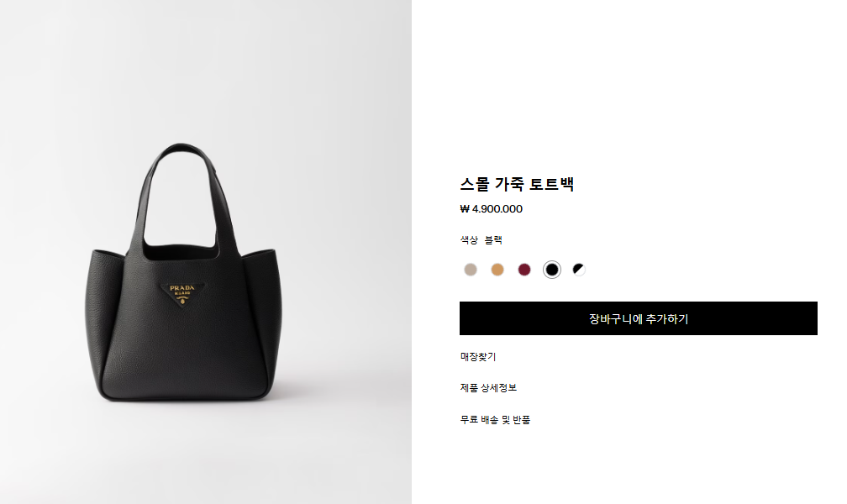Screen dimensions: 847x504
Task: Click the product title 스몰 가죽 토트백
Action: pos(517,184)
